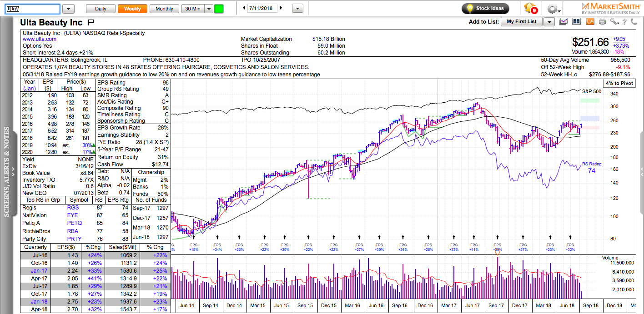Open the EYE symbol link
Screen dimensions: 644x314
tap(72, 215)
